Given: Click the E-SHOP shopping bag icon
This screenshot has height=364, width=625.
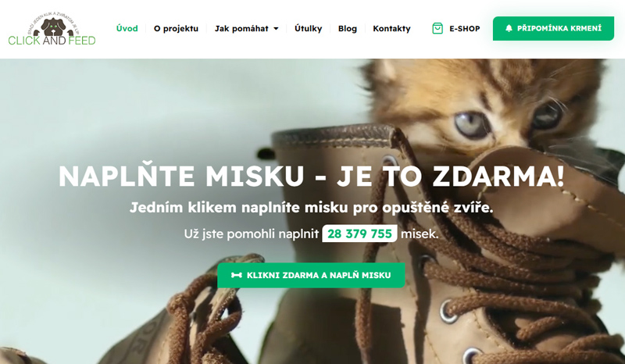Looking at the screenshot, I should [x=437, y=28].
